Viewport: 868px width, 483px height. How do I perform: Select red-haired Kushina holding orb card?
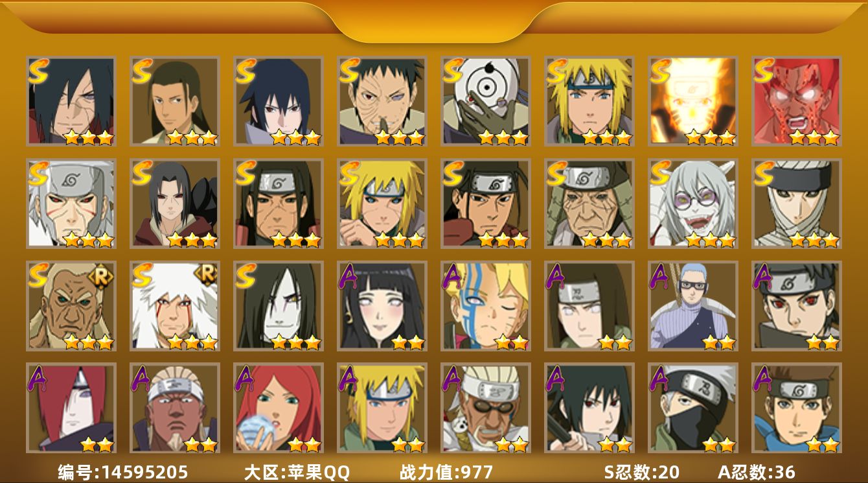click(x=279, y=408)
